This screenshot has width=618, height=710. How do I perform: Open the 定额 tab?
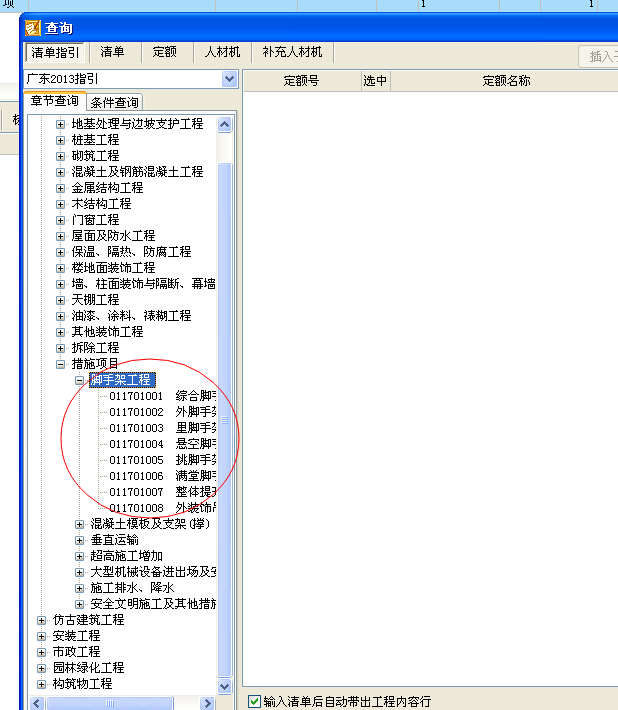(x=164, y=52)
